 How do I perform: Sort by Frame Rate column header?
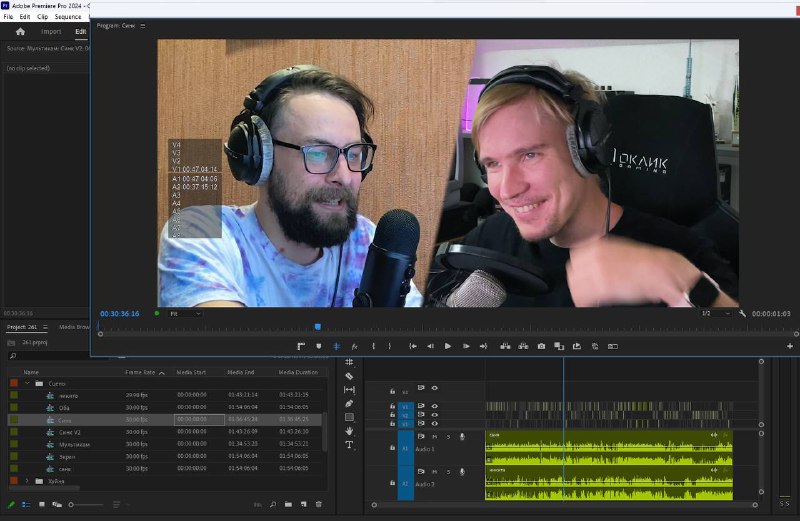click(140, 373)
